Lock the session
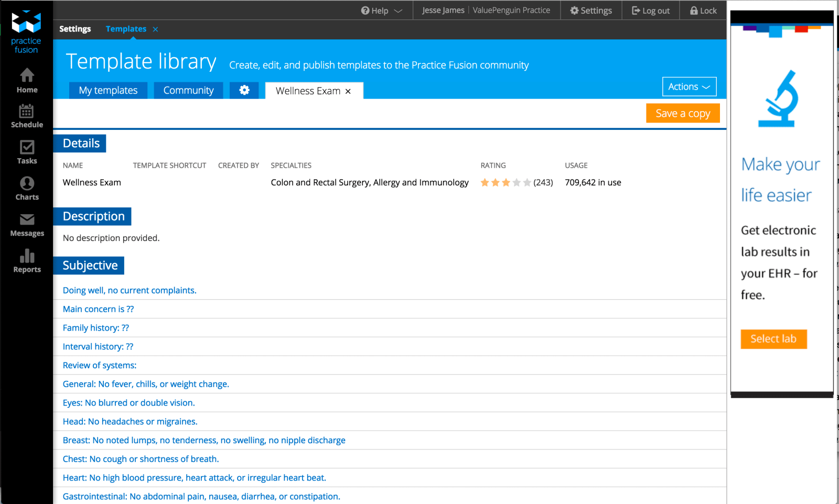Image resolution: width=839 pixels, height=504 pixels. [x=703, y=10]
